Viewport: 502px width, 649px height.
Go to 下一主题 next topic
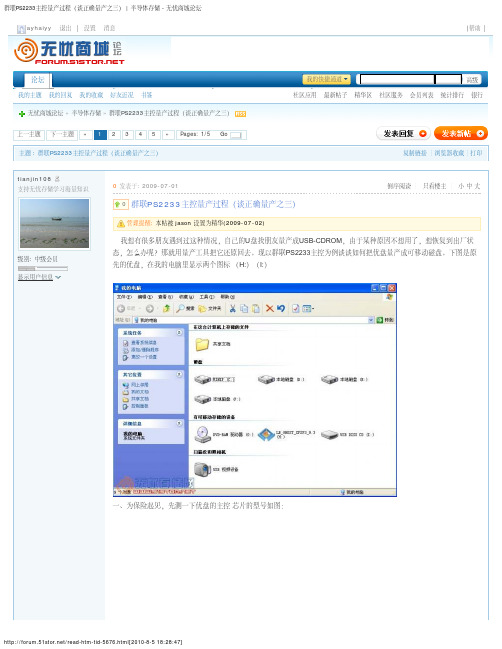point(62,134)
